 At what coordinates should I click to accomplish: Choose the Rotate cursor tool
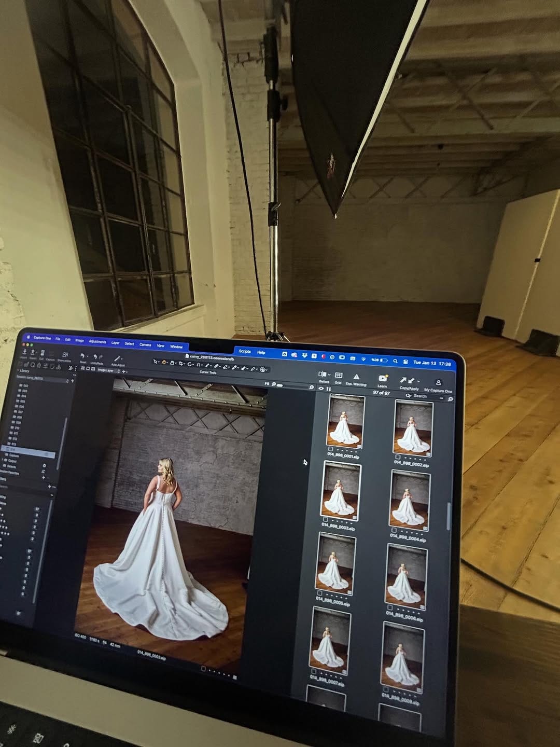(190, 364)
